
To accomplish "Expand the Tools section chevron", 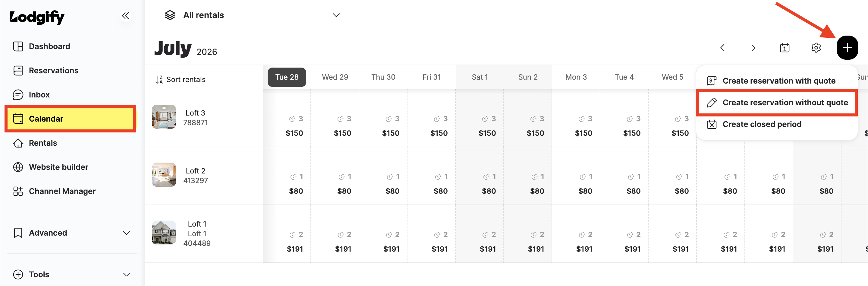I will click(126, 275).
